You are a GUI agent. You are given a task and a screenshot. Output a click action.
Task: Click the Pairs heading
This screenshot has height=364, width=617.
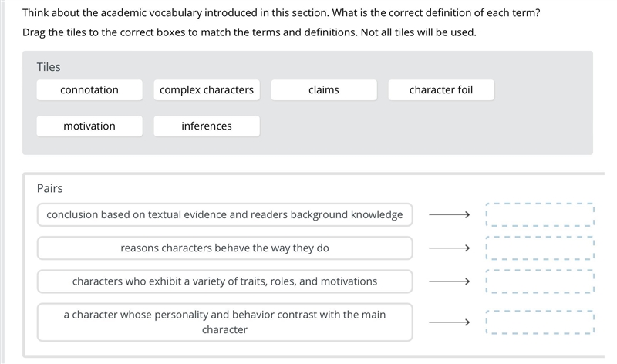pos(49,188)
